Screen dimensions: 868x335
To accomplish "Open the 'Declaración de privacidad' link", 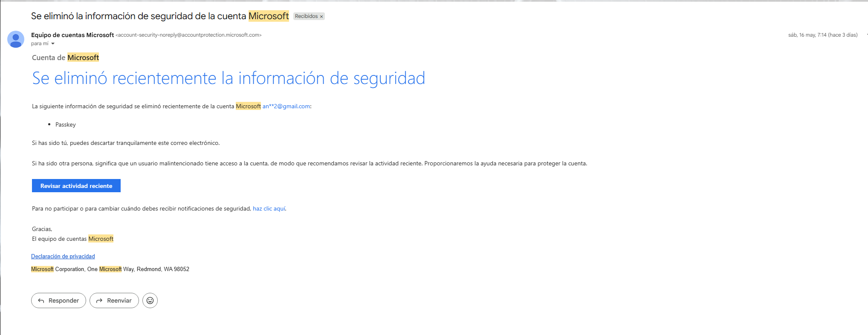I will (63, 256).
